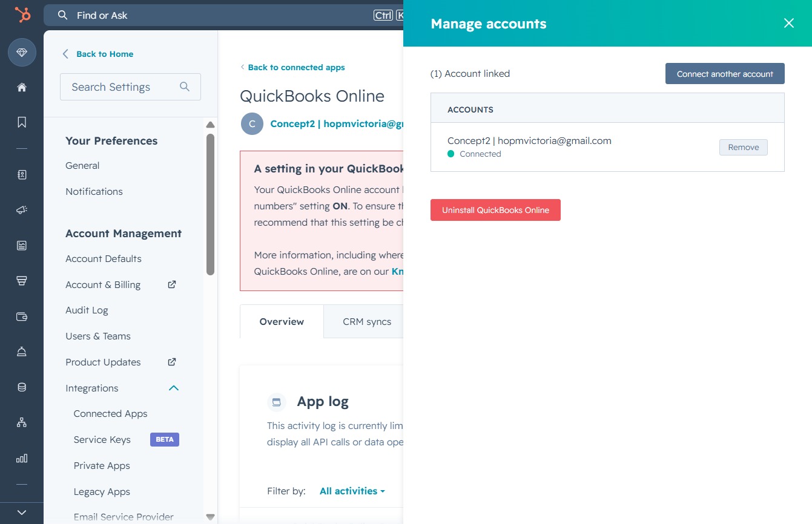Screen dimensions: 812x524
Task: Open the Commerce wallet icon
Action: pos(22,316)
